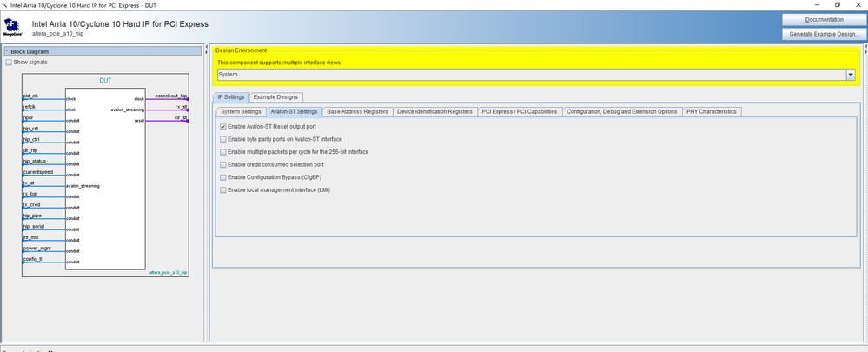The width and height of the screenshot is (868, 352).
Task: Click the vertical splitter handle between panels
Action: click(x=207, y=194)
